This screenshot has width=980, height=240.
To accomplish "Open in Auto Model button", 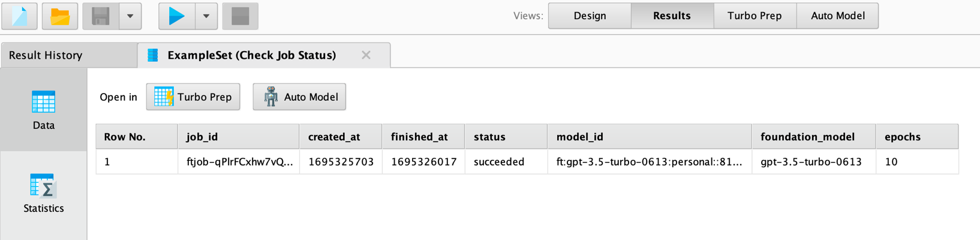I will click(x=299, y=97).
